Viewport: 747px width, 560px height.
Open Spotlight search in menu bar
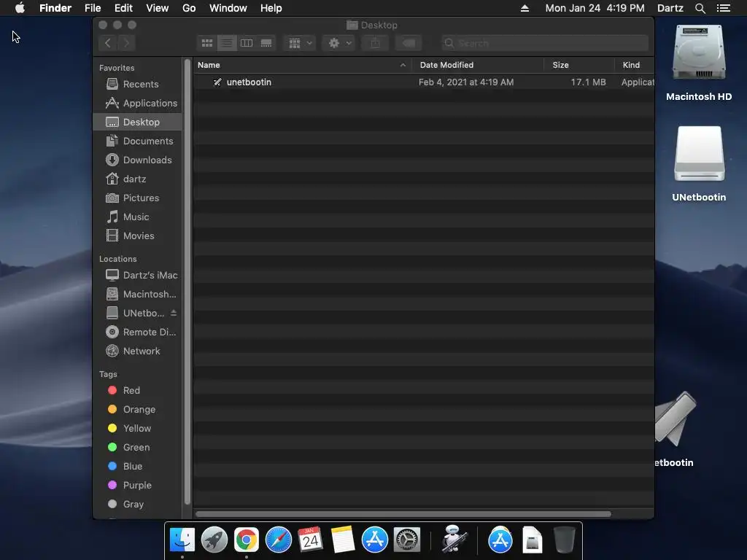coord(700,8)
